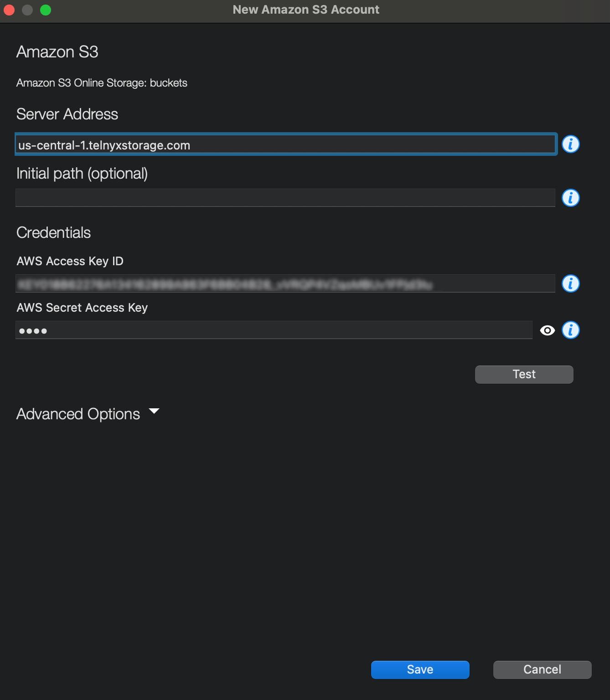Click the green zoom window button
This screenshot has width=610, height=700.
click(46, 10)
